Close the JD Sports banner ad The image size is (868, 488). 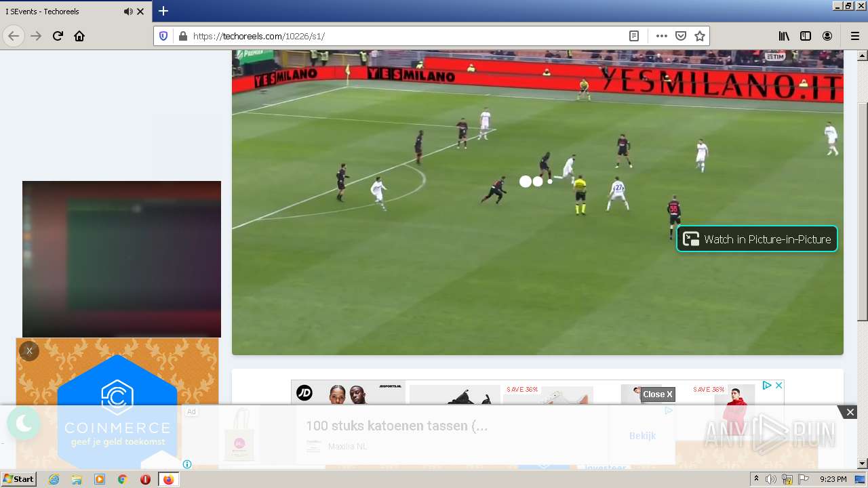click(778, 385)
